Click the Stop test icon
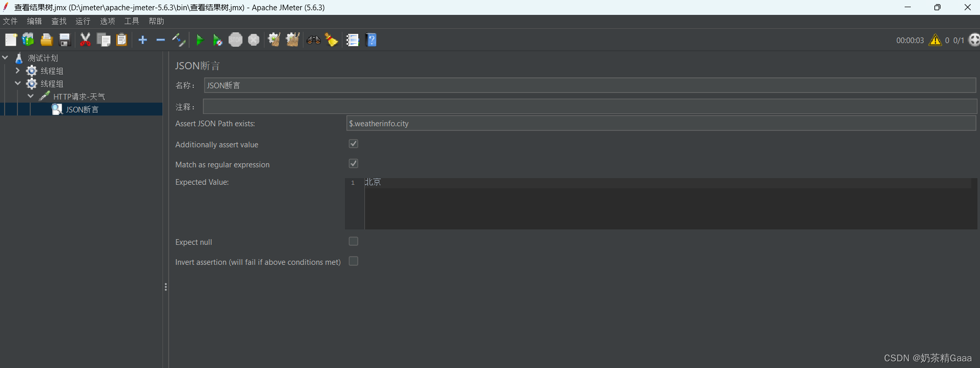The width and height of the screenshot is (980, 368). point(235,40)
